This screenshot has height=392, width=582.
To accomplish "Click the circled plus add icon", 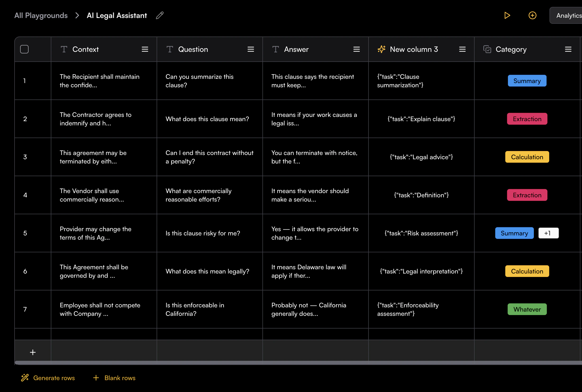I will point(532,15).
